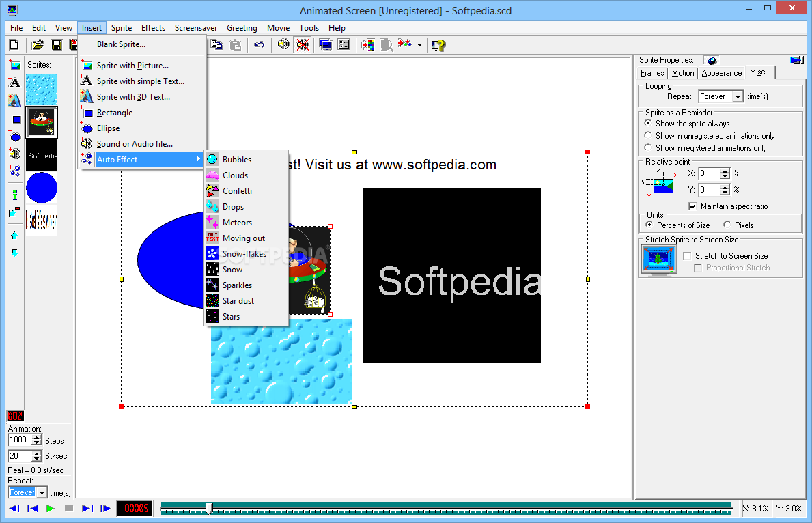Play the animation with the green play button

click(51, 509)
